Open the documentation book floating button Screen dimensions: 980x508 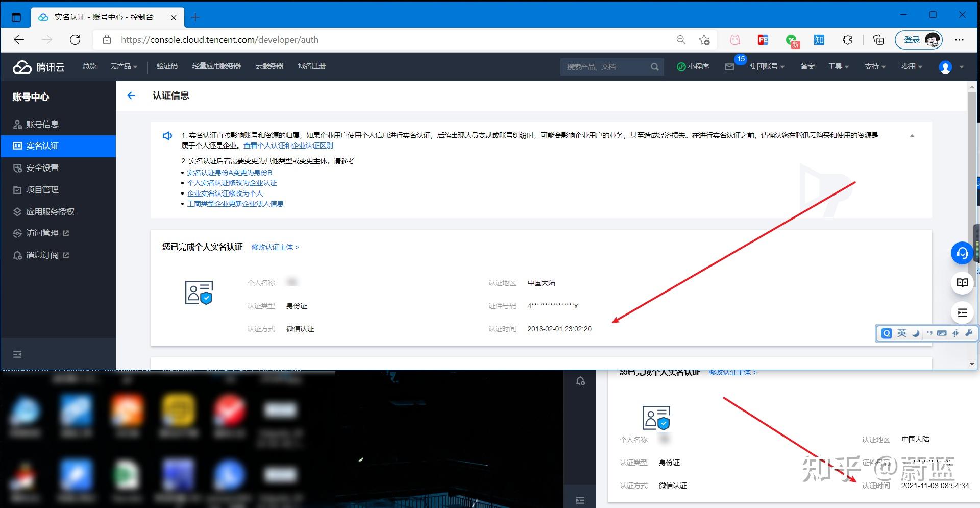963,283
